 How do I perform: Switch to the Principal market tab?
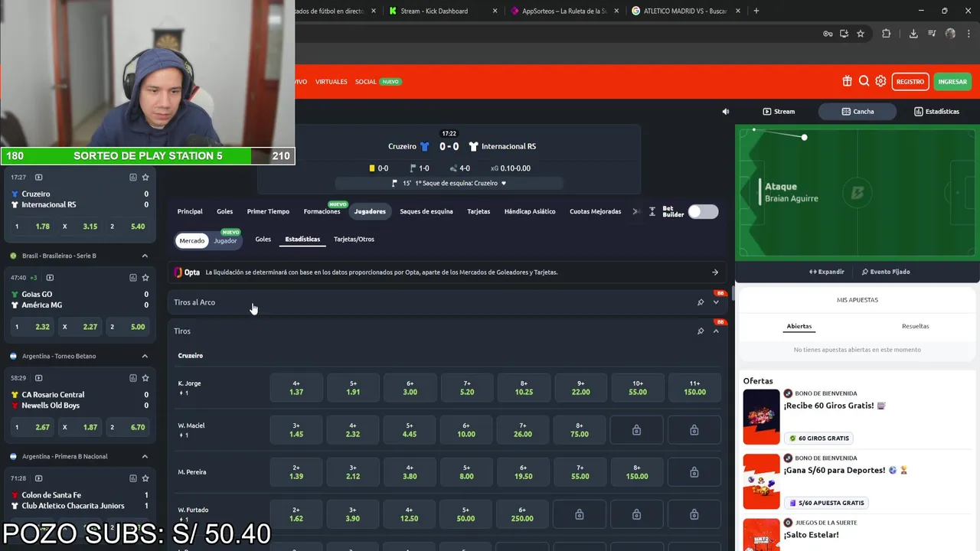(190, 211)
